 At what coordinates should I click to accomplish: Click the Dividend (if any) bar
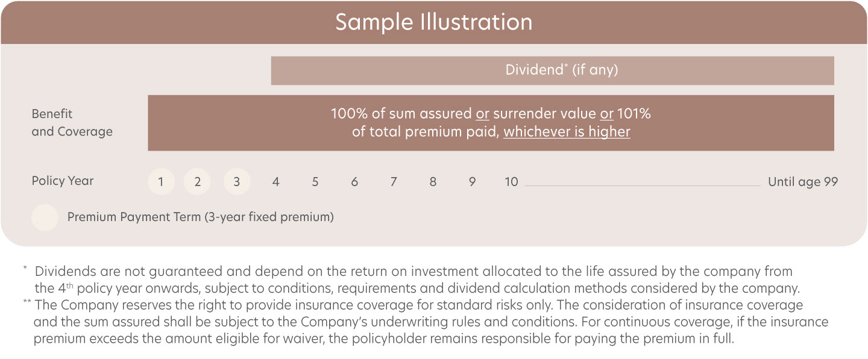(x=553, y=70)
